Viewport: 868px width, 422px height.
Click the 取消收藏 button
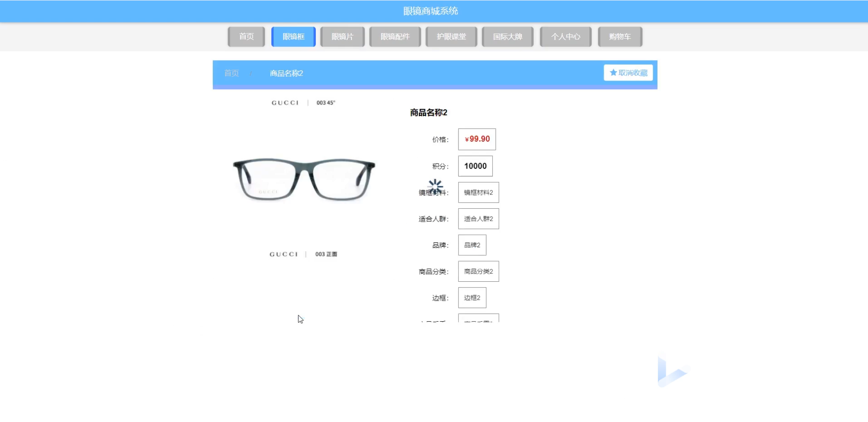coord(628,73)
